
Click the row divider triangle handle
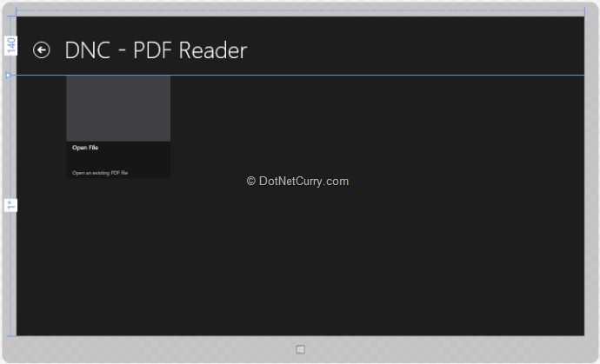9,76
